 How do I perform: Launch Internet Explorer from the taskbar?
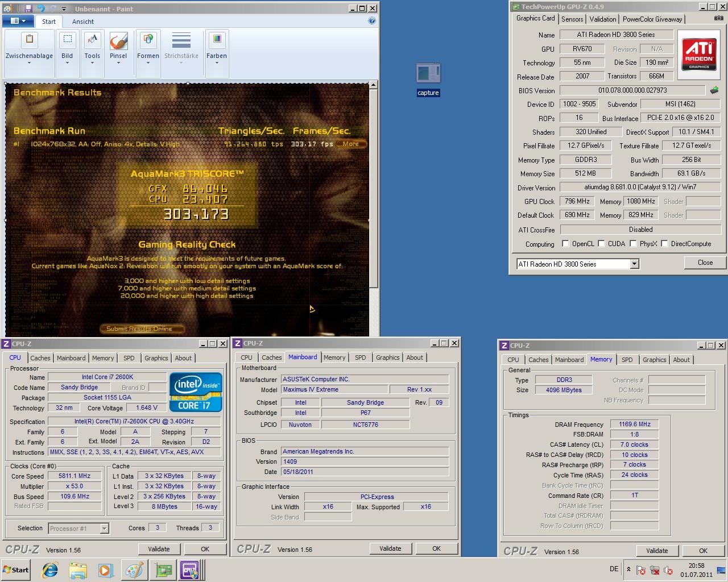tap(50, 570)
